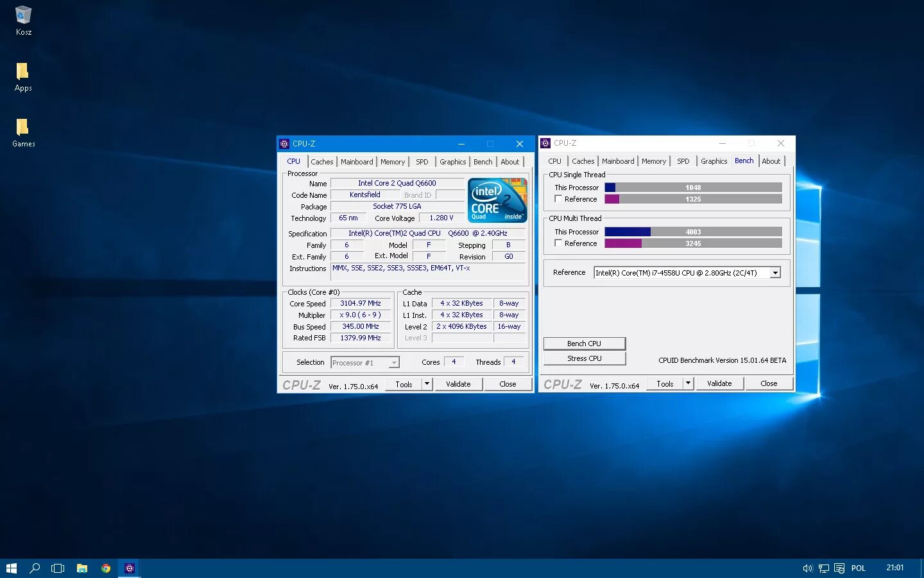Click Close button in left window

pyautogui.click(x=508, y=384)
